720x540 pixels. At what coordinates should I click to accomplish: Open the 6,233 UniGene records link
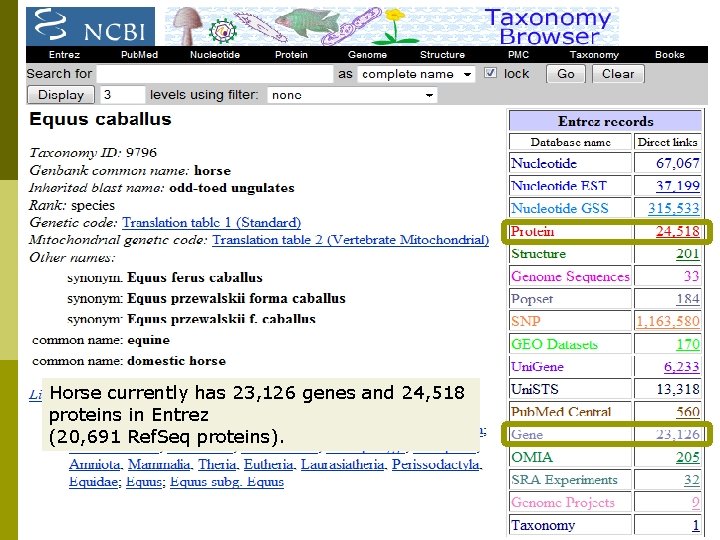(x=681, y=366)
